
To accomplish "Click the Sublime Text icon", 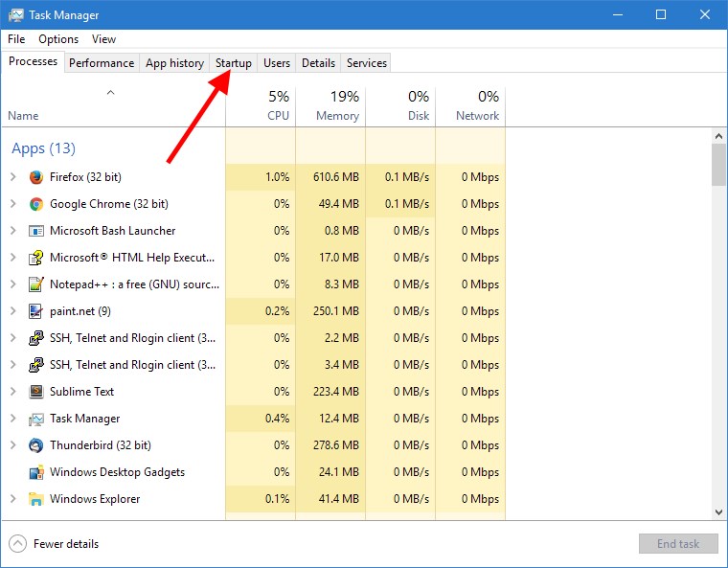I will [x=36, y=392].
